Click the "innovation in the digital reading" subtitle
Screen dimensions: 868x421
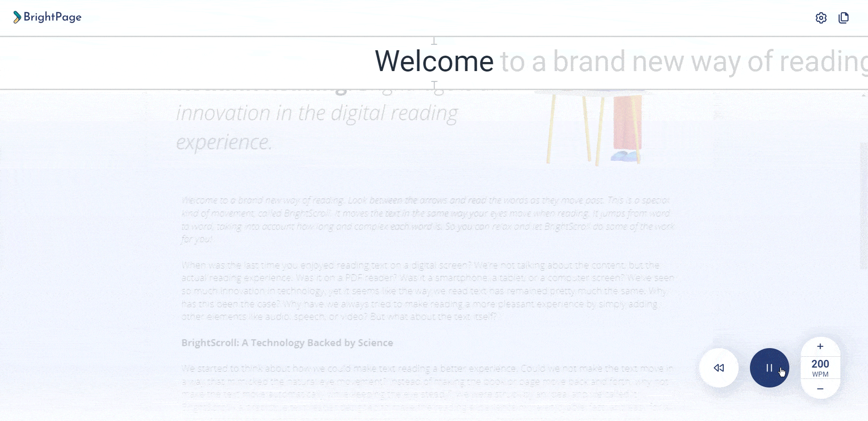click(317, 113)
